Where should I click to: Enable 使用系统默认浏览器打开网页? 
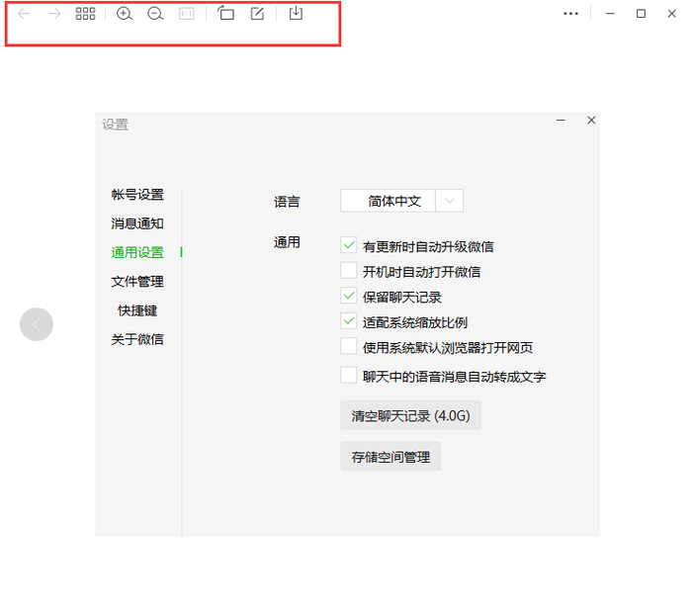click(349, 346)
